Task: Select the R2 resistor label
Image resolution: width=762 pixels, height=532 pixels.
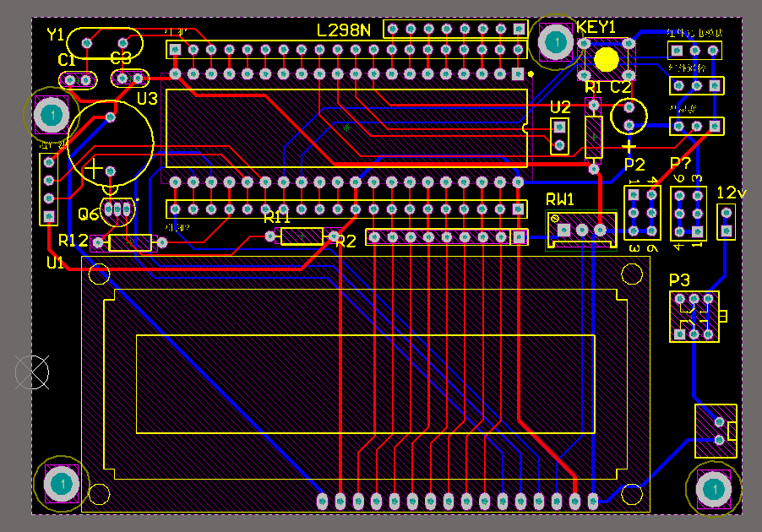Action: pos(346,241)
